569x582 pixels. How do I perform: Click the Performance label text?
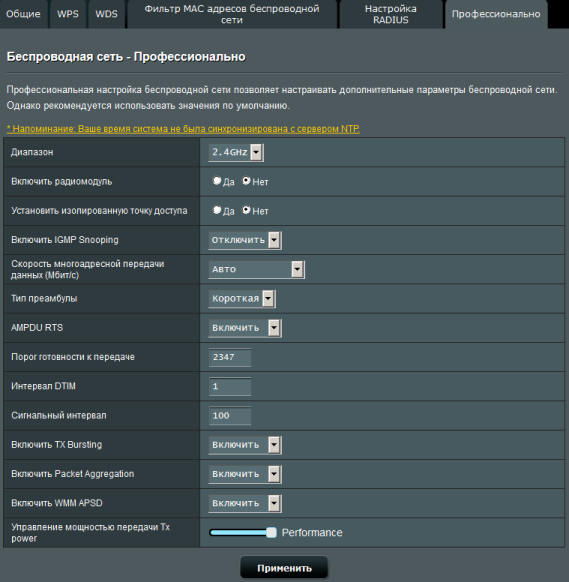pos(312,533)
